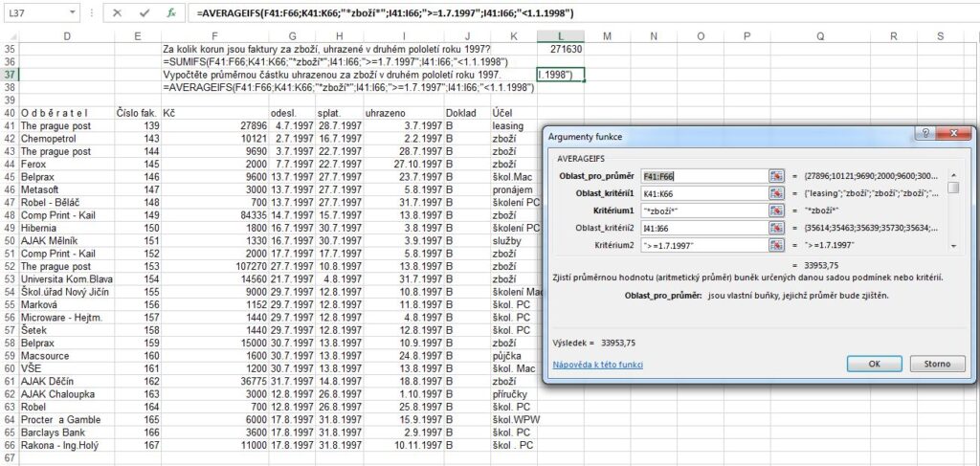Click range selector icon beside Kritérium2
980x466 pixels.
pos(777,245)
